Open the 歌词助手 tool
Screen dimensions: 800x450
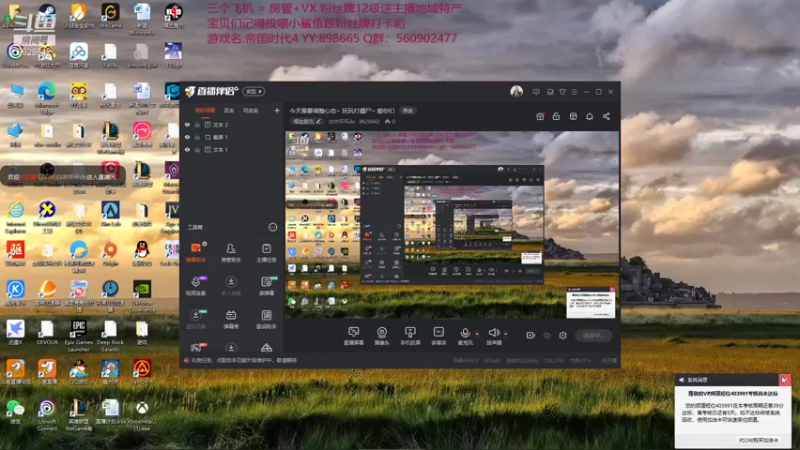266,319
